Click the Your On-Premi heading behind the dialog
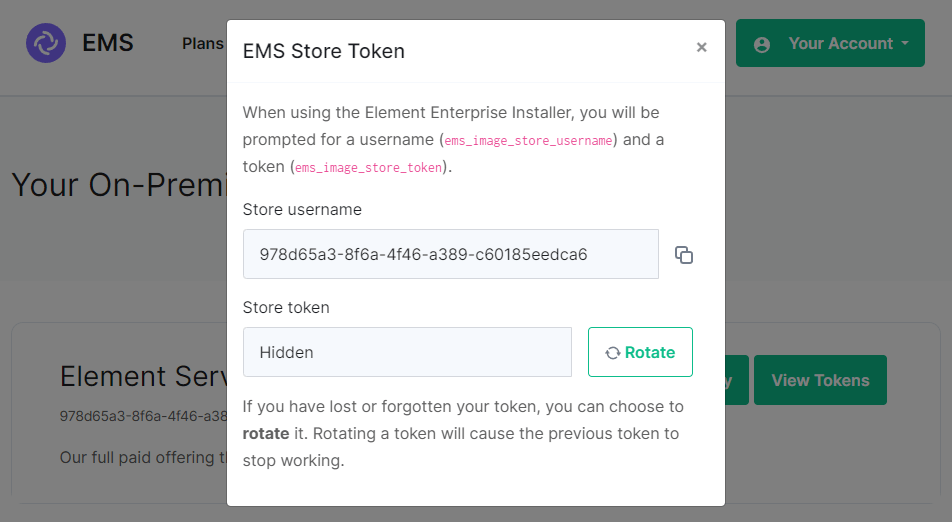 [119, 185]
